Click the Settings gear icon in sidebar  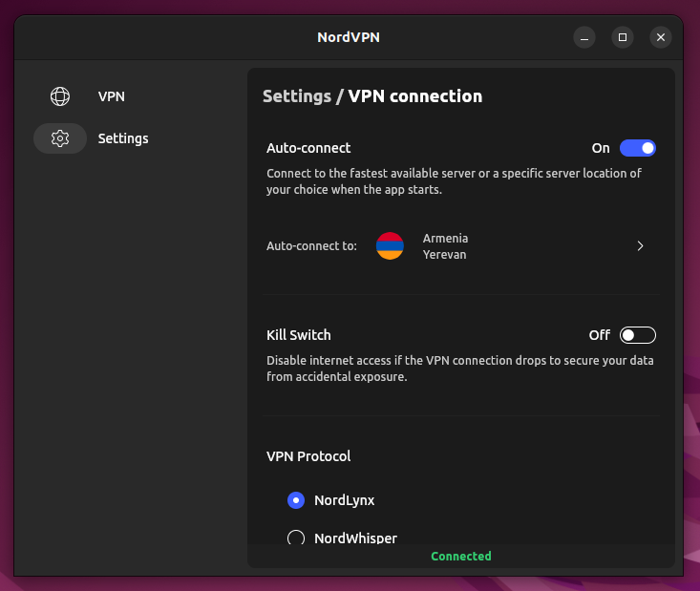[60, 138]
